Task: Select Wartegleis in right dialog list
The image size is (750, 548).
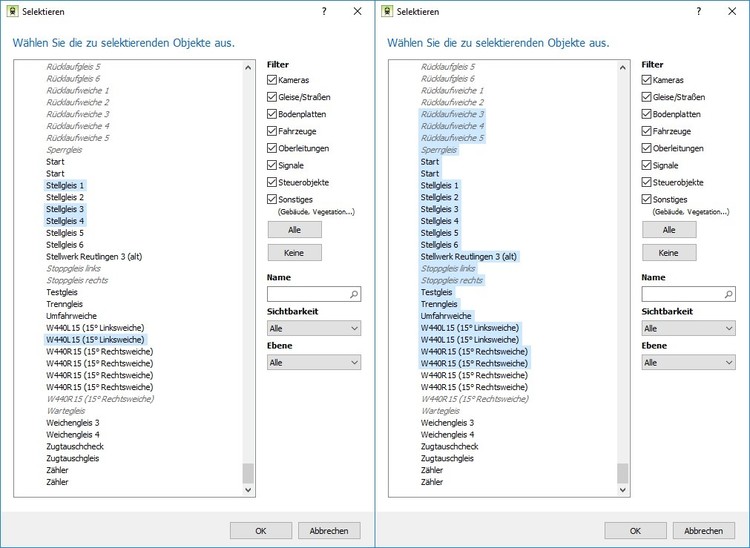Action: 440,411
